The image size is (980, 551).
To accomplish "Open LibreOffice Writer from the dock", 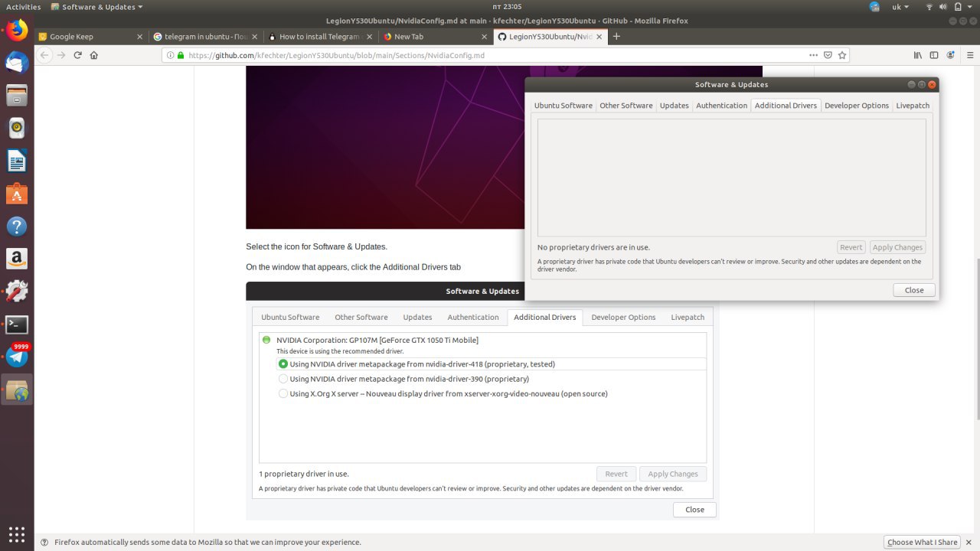I will pyautogui.click(x=17, y=161).
